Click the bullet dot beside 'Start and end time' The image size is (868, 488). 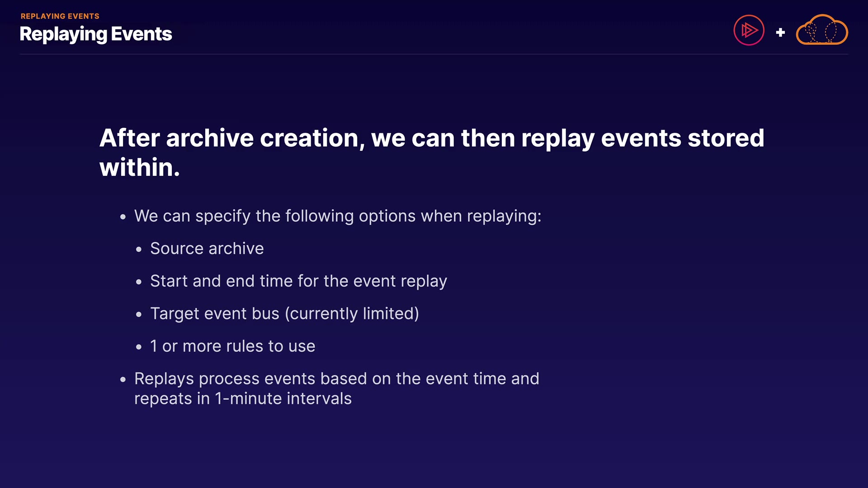point(139,282)
